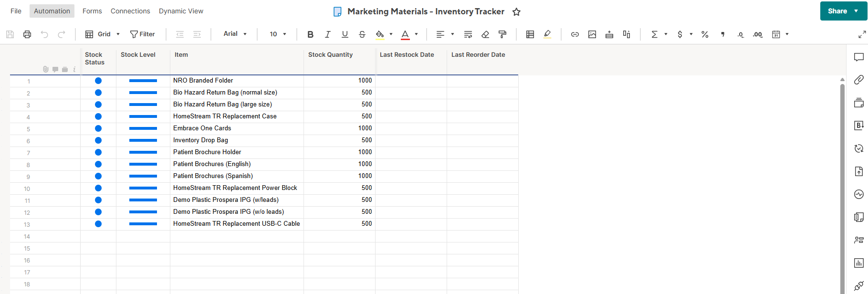Viewport: 868px width, 294px height.
Task: Insert a hyperlink using the link icon
Action: point(575,34)
